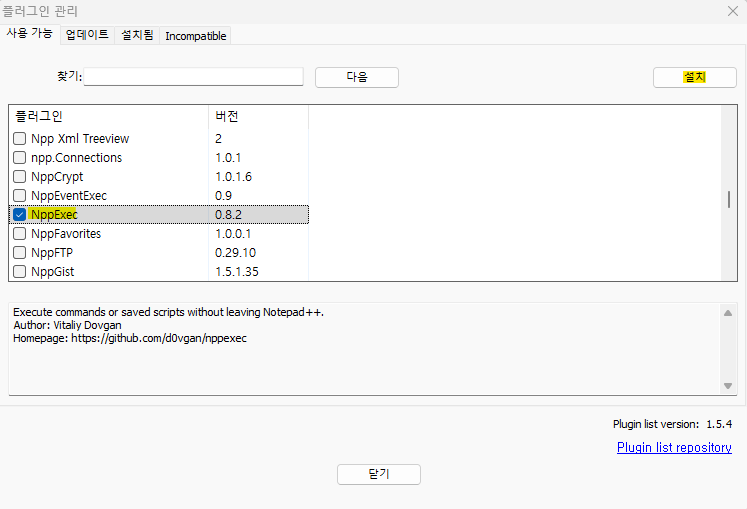This screenshot has height=509, width=747.
Task: Click version 1.5.1.35 of NppGist
Action: point(237,272)
